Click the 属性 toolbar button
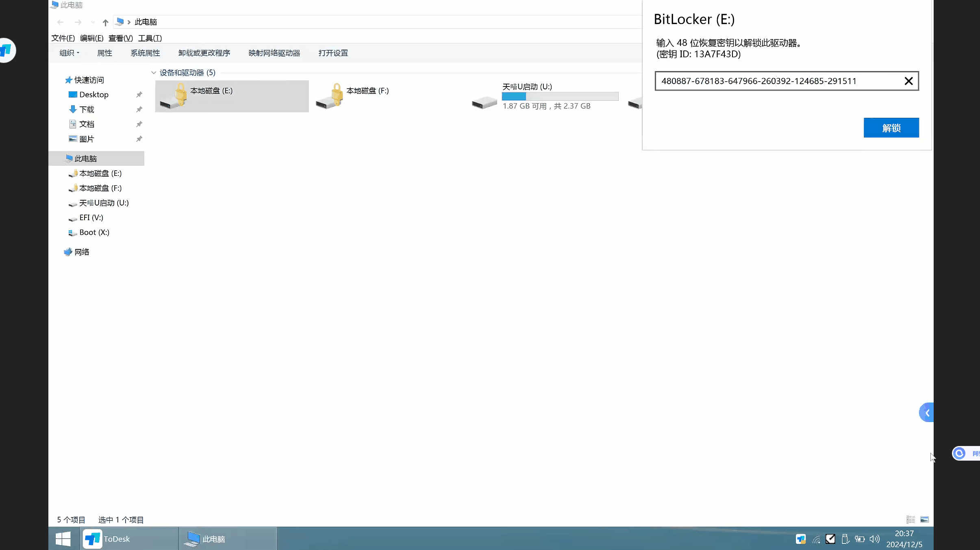 104,53
